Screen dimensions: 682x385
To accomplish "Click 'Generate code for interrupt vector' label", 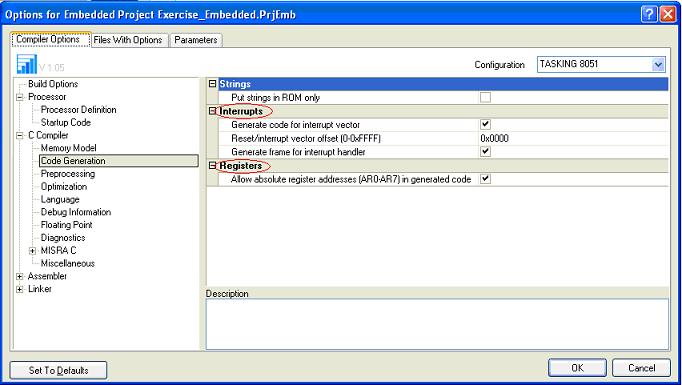I will [295, 125].
